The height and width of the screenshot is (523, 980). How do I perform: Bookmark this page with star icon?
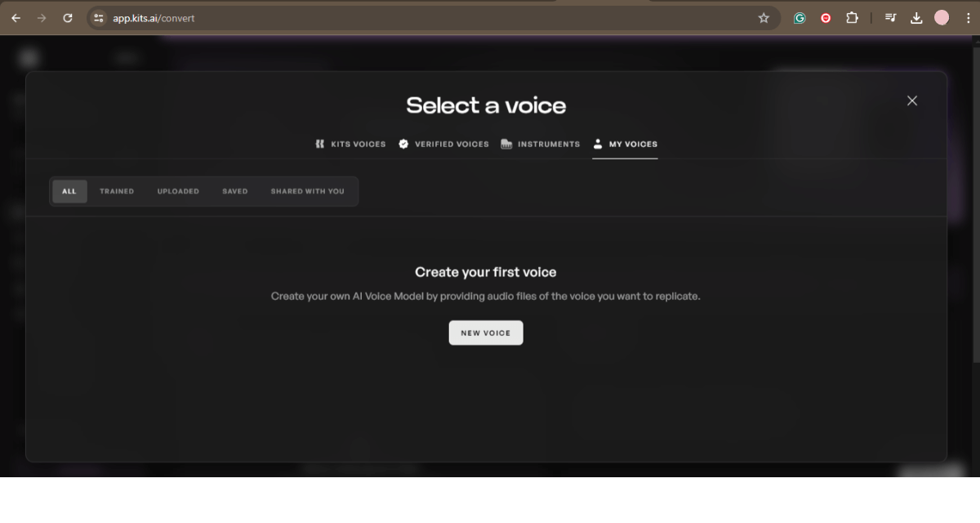point(764,18)
